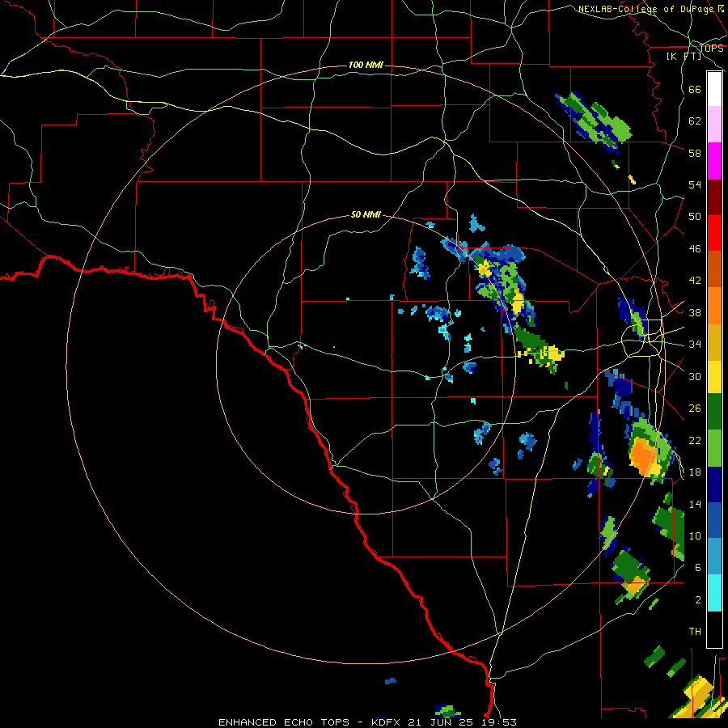The height and width of the screenshot is (728, 728).
Task: Click the 'TH' threshold label
Action: click(695, 632)
